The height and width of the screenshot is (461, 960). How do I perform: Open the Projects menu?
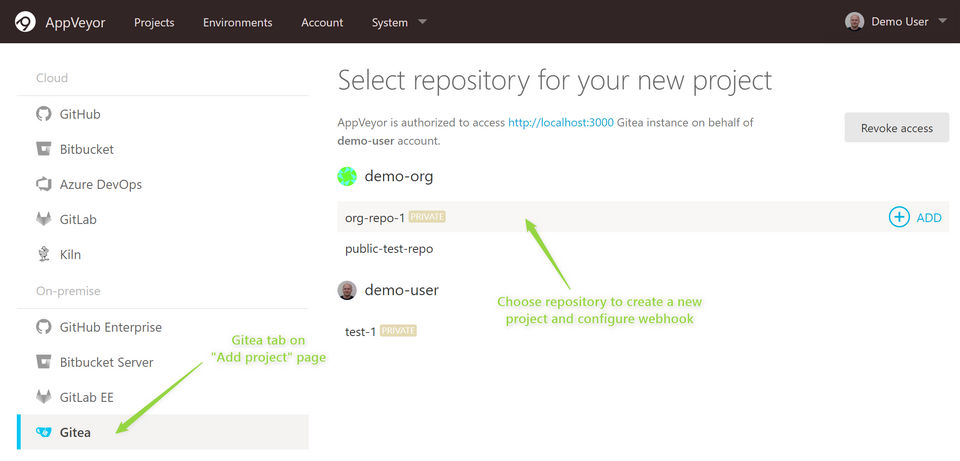pos(154,22)
